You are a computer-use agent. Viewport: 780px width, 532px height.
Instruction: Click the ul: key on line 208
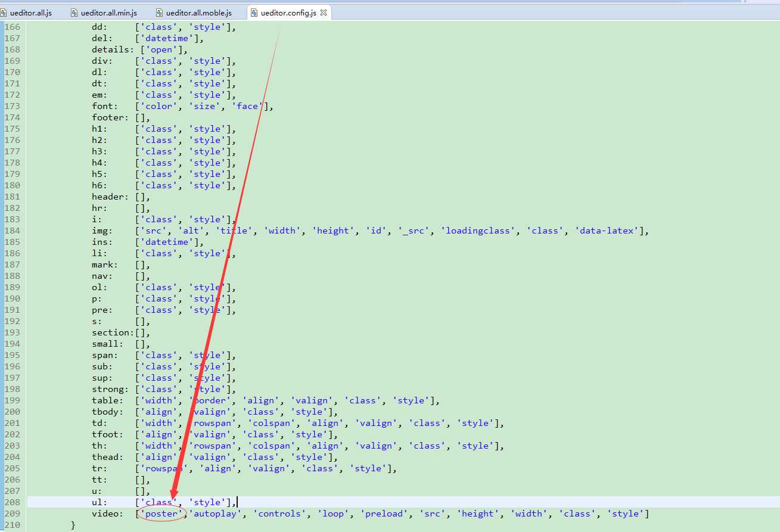100,502
